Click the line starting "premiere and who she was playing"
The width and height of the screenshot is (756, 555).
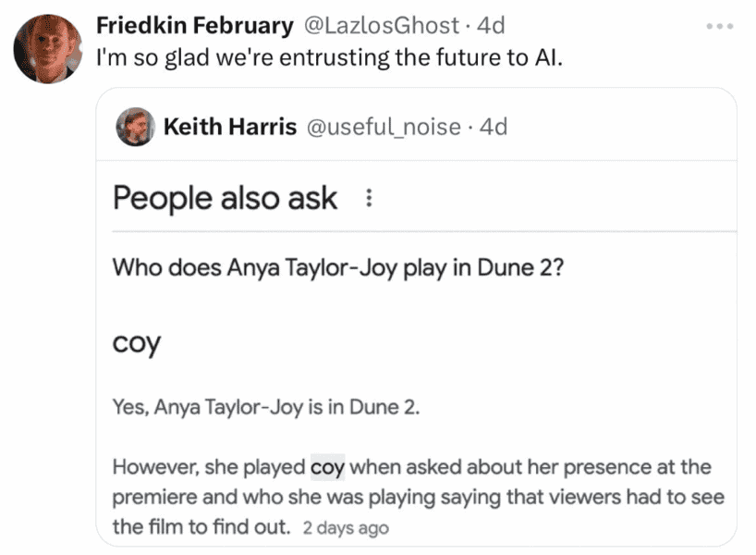click(419, 497)
